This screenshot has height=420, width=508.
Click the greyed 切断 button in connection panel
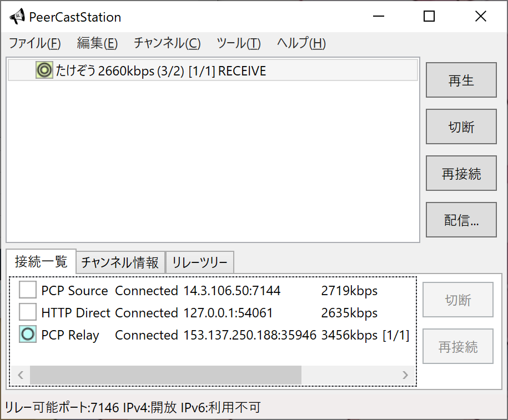click(458, 300)
